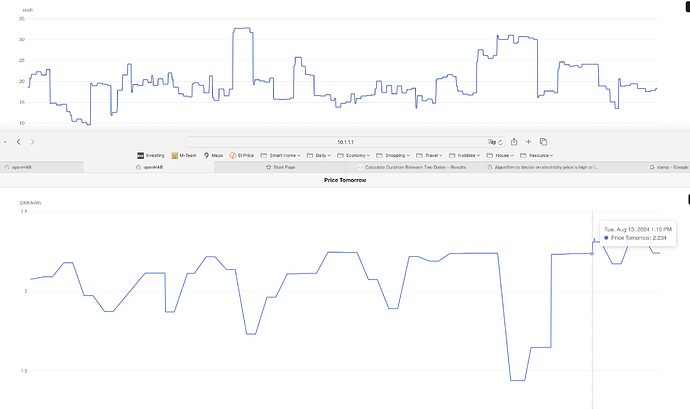The image size is (690, 409).
Task: Select the active second openHAB tab
Action: point(149,167)
